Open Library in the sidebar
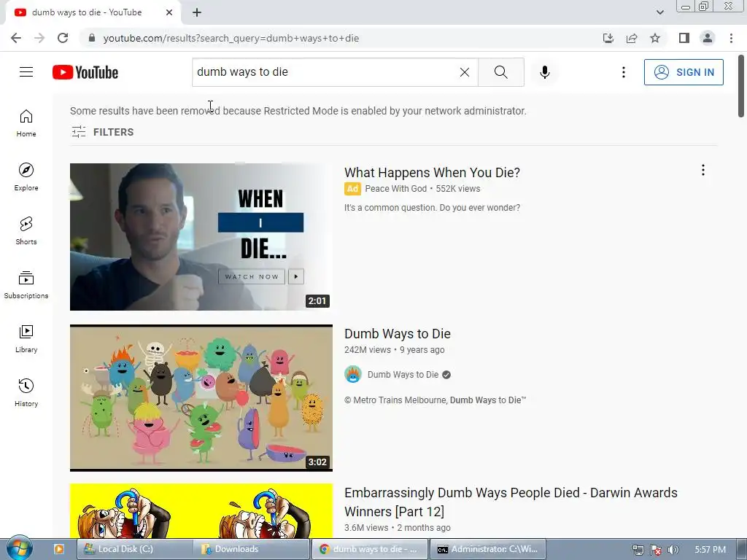 pyautogui.click(x=26, y=338)
